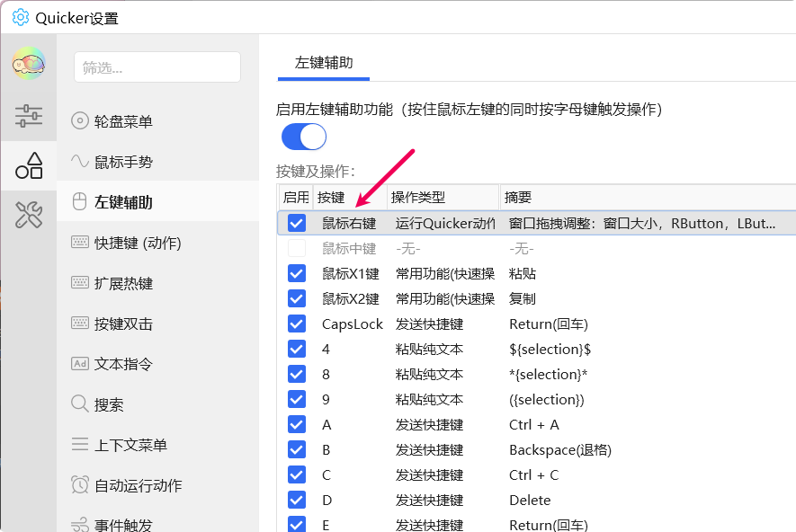Click the 操作类型 column header
796x532 pixels.
click(443, 198)
